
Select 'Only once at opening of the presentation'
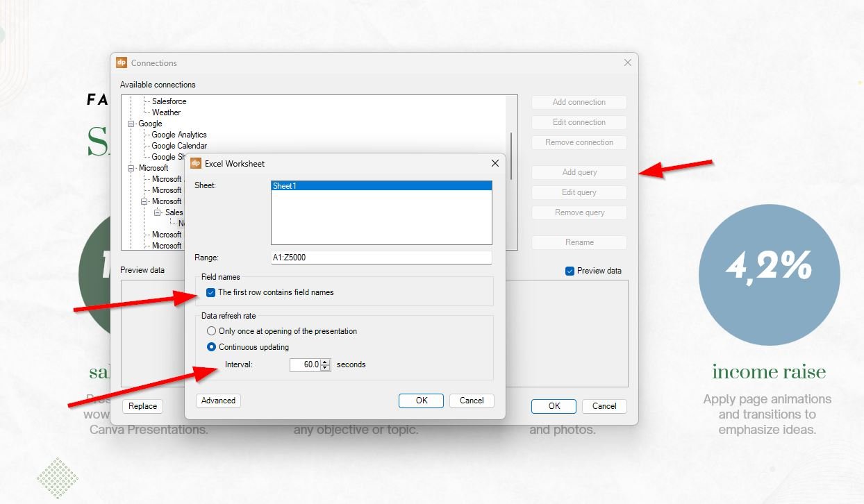coord(212,331)
